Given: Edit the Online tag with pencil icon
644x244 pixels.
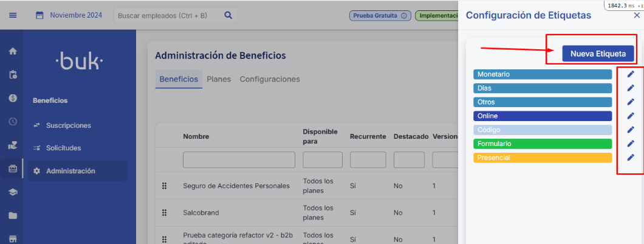Looking at the screenshot, I should pyautogui.click(x=631, y=116).
